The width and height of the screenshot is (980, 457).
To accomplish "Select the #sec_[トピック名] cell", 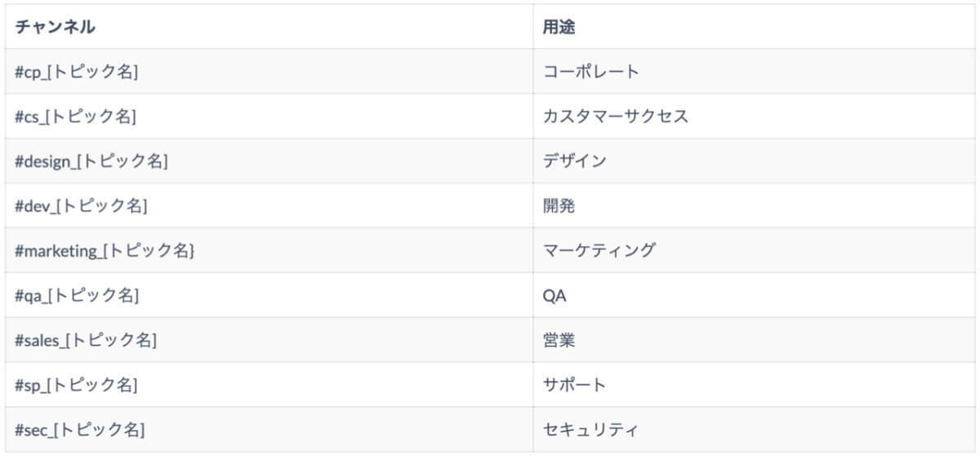I will point(269,429).
